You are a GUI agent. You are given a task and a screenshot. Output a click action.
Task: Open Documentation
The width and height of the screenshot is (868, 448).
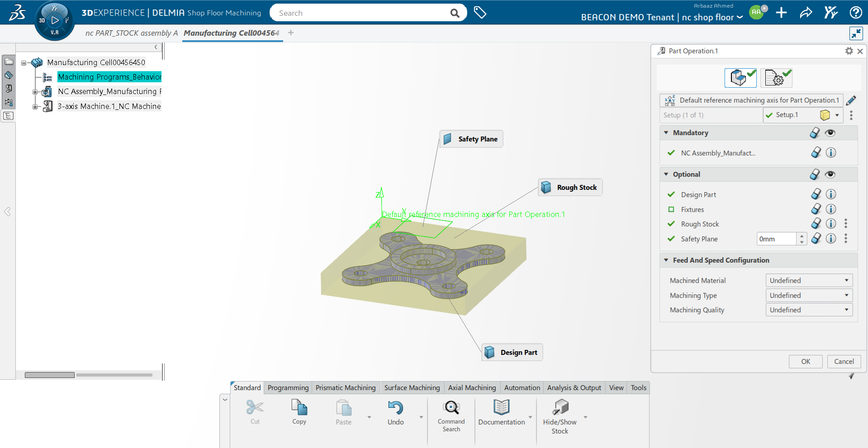click(x=502, y=412)
